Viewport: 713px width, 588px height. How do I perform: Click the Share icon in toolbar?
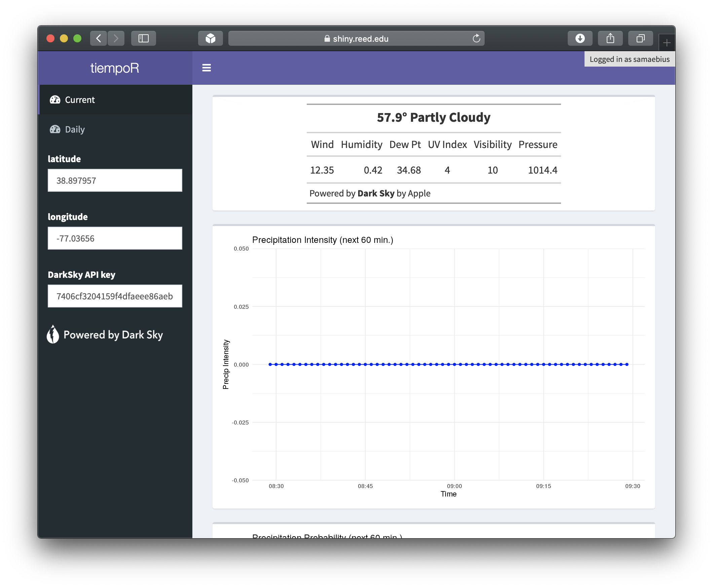[610, 38]
